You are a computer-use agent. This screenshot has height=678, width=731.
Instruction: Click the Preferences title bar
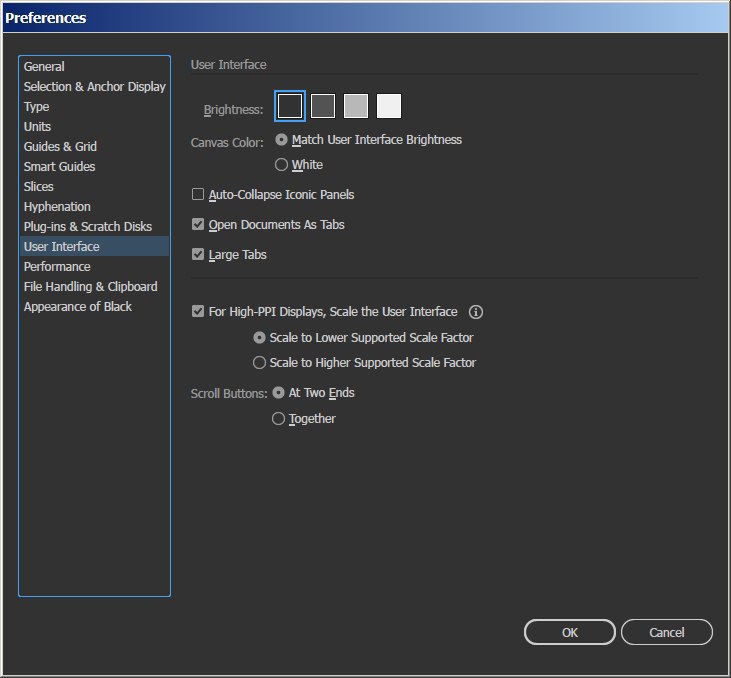(x=366, y=18)
